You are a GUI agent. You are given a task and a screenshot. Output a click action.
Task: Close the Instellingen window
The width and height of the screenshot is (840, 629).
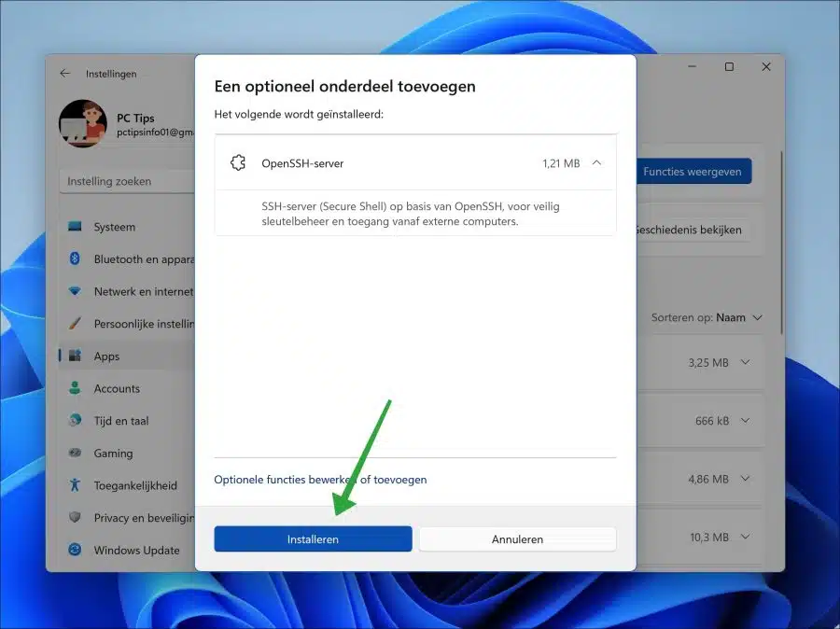pos(766,66)
